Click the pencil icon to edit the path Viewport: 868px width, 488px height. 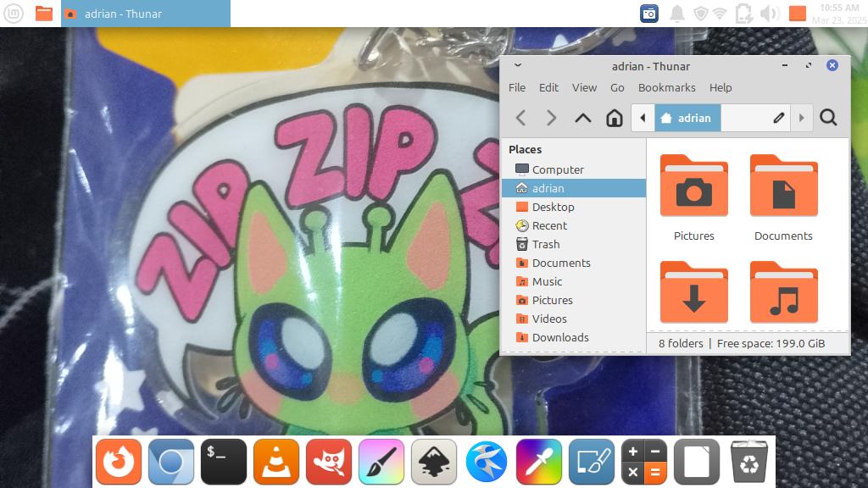[x=778, y=119]
